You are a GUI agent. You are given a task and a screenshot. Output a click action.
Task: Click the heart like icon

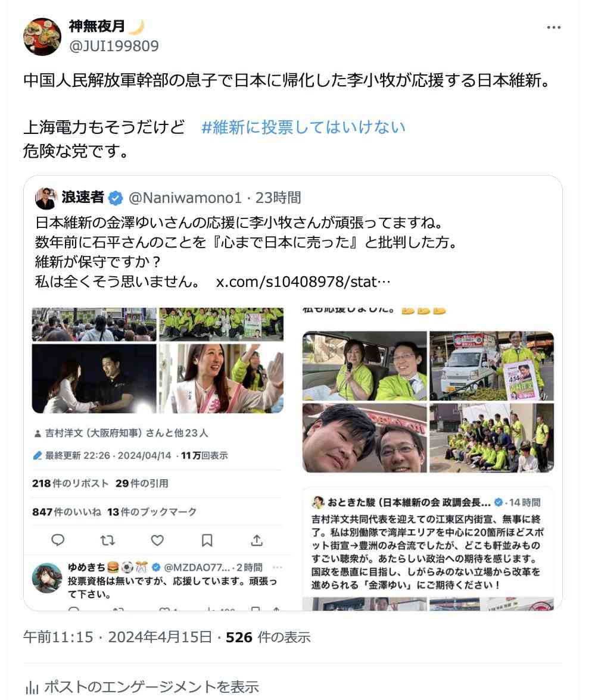(157, 540)
